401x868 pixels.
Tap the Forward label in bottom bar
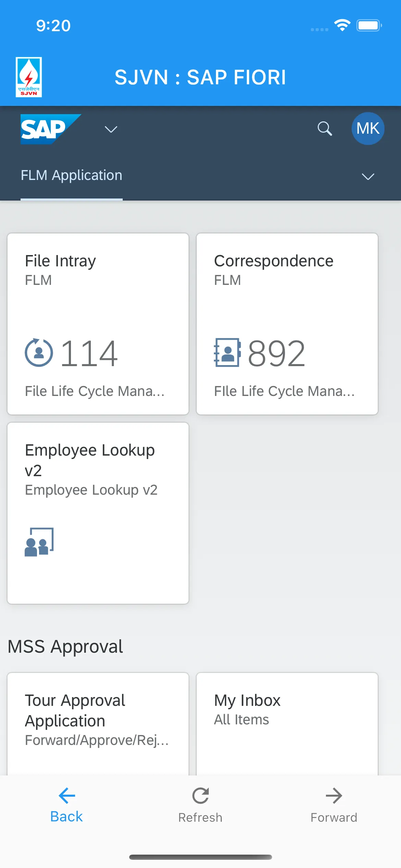334,818
